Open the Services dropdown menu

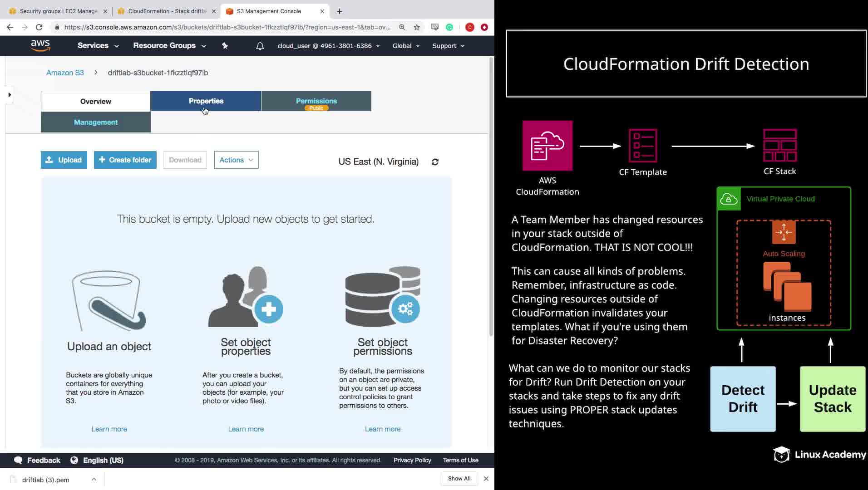tap(98, 46)
